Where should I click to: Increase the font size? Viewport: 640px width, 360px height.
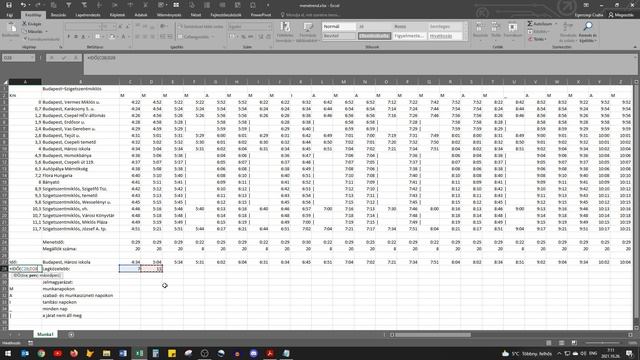(x=120, y=27)
